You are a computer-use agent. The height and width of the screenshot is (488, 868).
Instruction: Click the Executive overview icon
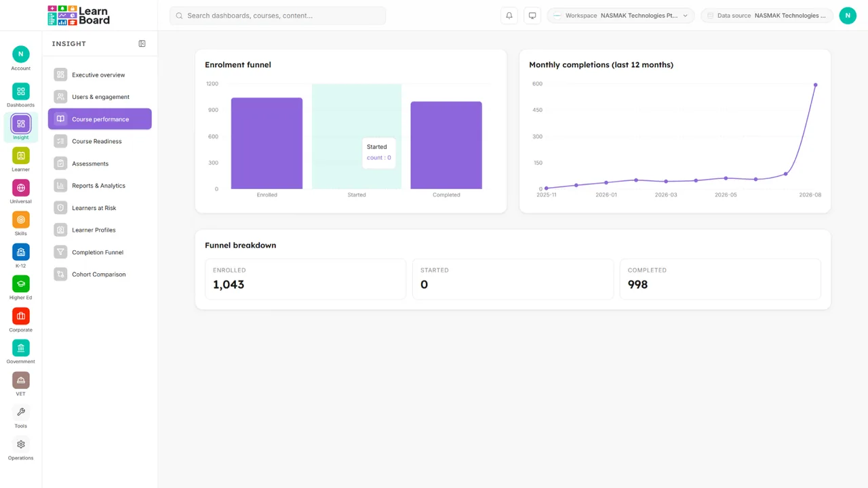click(60, 75)
